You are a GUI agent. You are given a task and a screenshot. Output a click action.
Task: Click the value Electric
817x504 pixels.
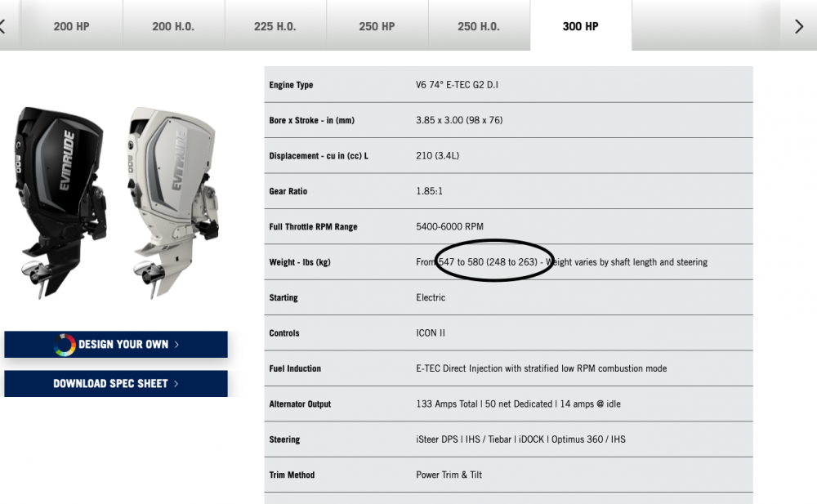point(431,297)
